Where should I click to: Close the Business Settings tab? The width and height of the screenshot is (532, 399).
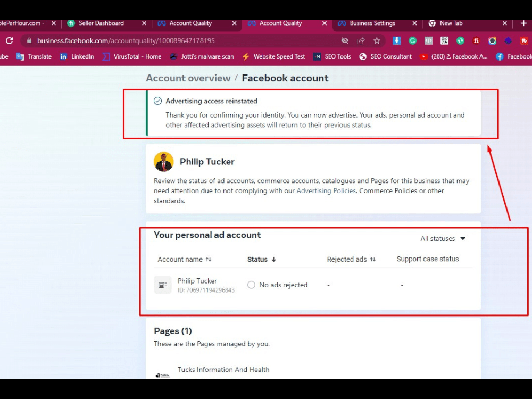[414, 23]
